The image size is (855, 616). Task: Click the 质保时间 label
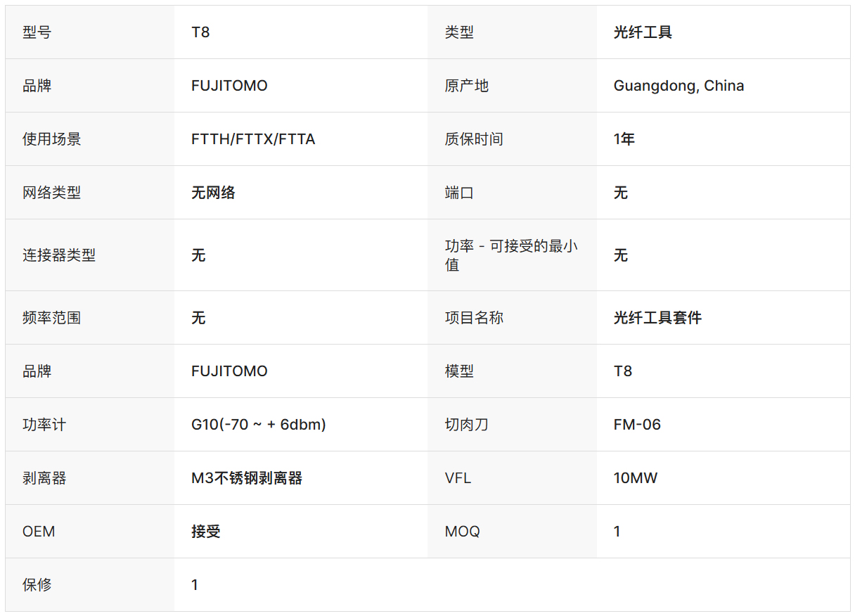pyautogui.click(x=474, y=139)
